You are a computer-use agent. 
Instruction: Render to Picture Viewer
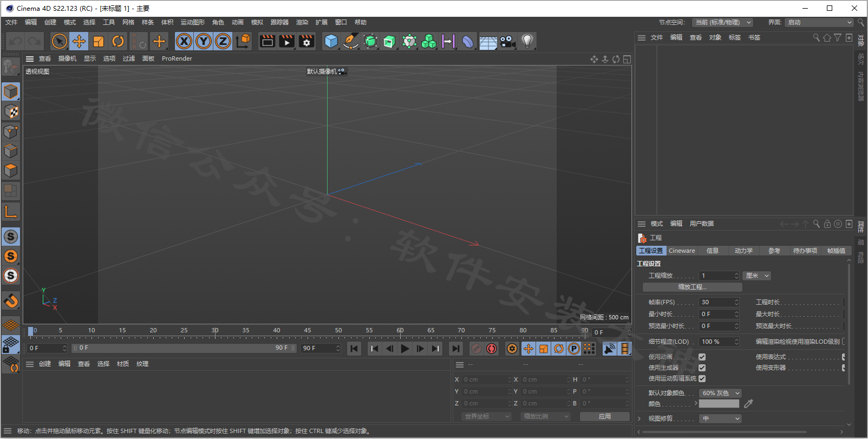287,41
